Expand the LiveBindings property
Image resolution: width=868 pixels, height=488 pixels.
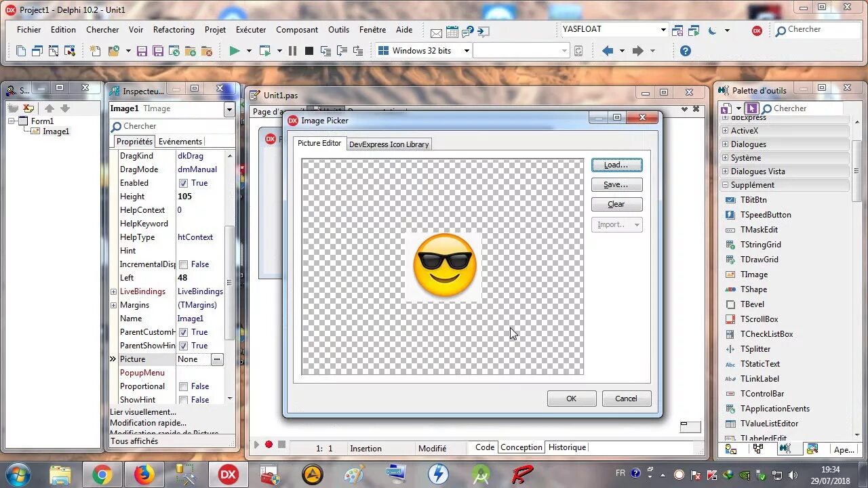[114, 291]
